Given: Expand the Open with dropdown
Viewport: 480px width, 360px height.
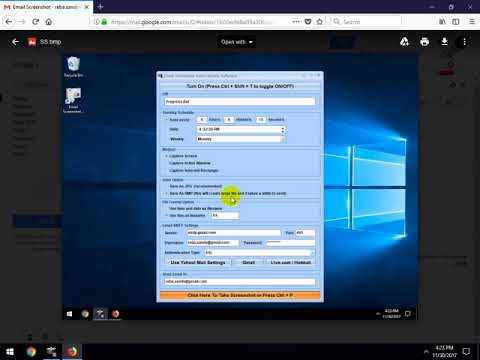Looking at the screenshot, I should tap(237, 42).
